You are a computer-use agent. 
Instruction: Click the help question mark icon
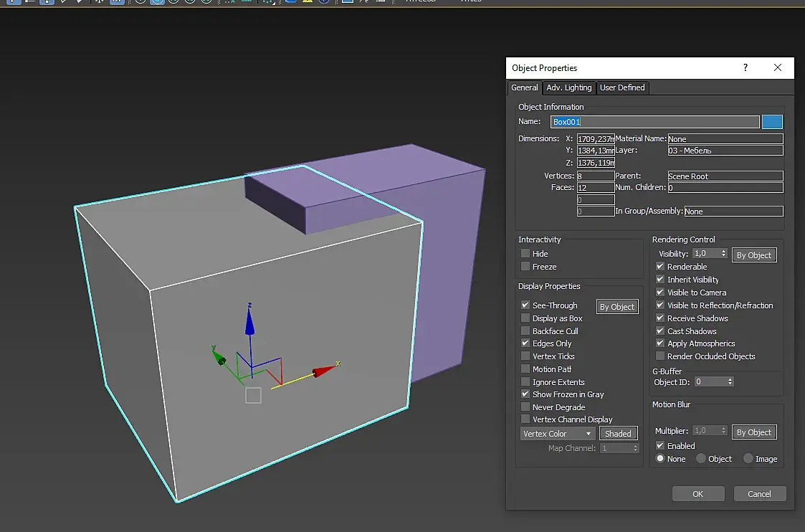pos(746,67)
